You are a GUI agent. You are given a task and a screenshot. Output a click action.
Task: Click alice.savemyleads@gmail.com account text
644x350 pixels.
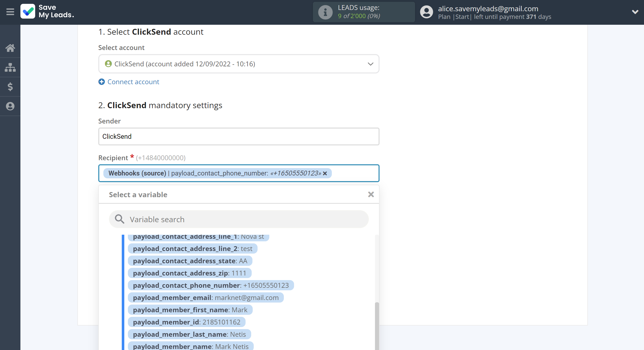(x=488, y=9)
